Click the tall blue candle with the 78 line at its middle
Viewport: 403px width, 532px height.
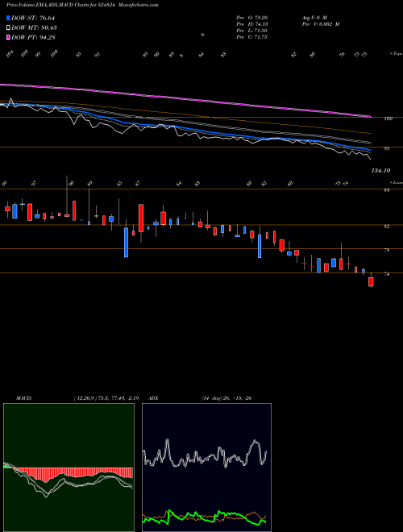[x=260, y=246]
